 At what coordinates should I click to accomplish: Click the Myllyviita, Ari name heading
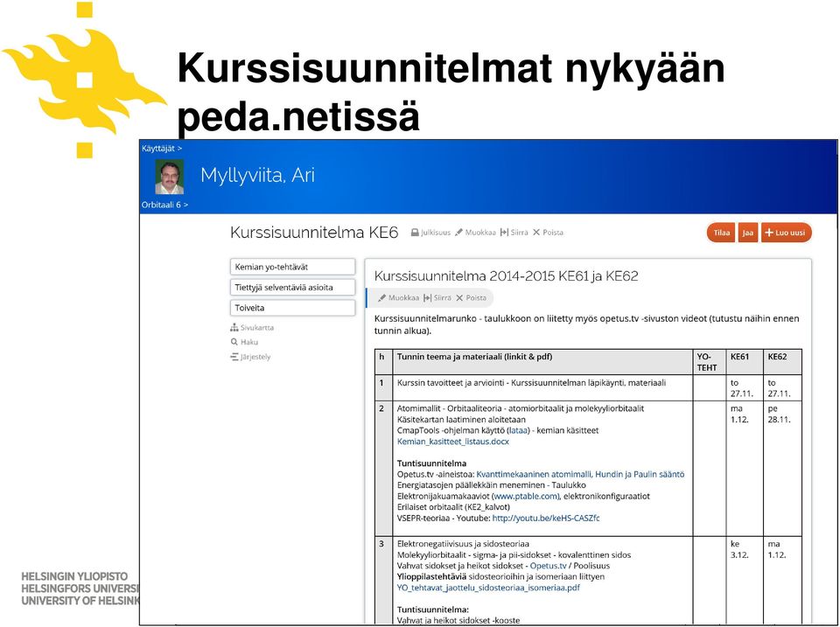pos(257,175)
